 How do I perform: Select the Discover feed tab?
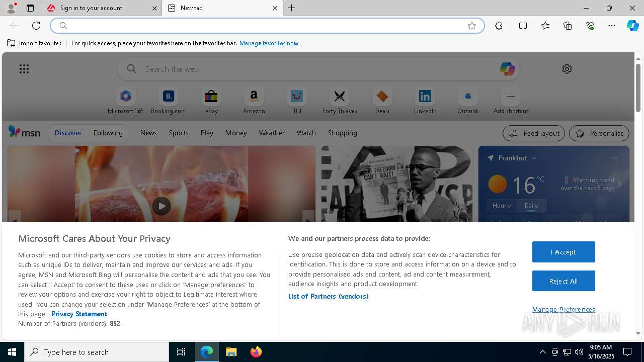(68, 133)
